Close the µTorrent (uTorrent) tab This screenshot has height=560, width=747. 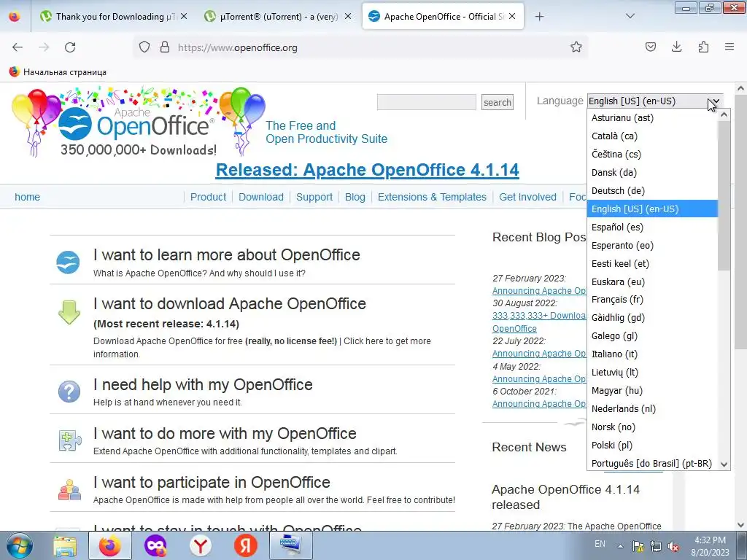(348, 17)
